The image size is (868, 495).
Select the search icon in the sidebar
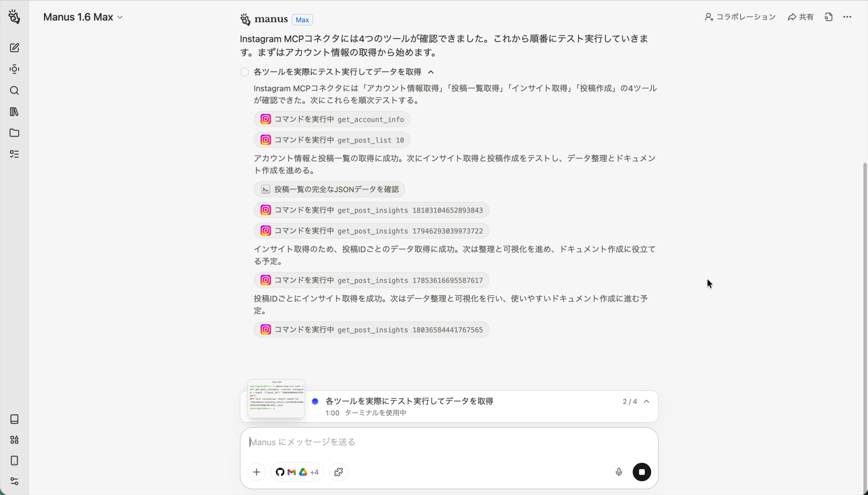(x=14, y=91)
